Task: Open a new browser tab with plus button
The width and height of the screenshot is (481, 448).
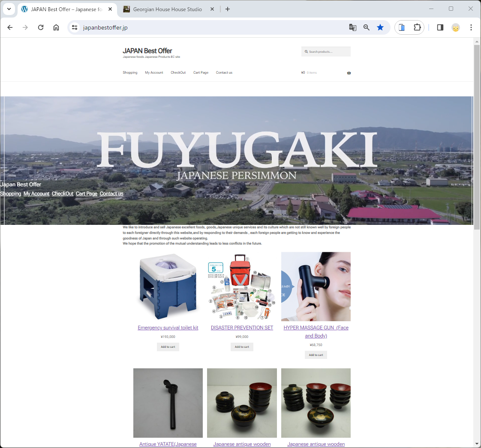Action: tap(228, 9)
